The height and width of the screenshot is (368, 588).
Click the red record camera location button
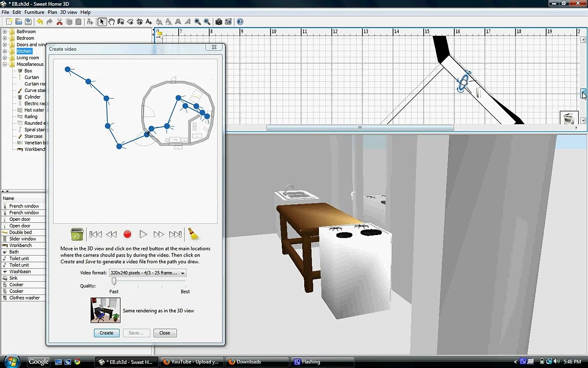pos(127,235)
